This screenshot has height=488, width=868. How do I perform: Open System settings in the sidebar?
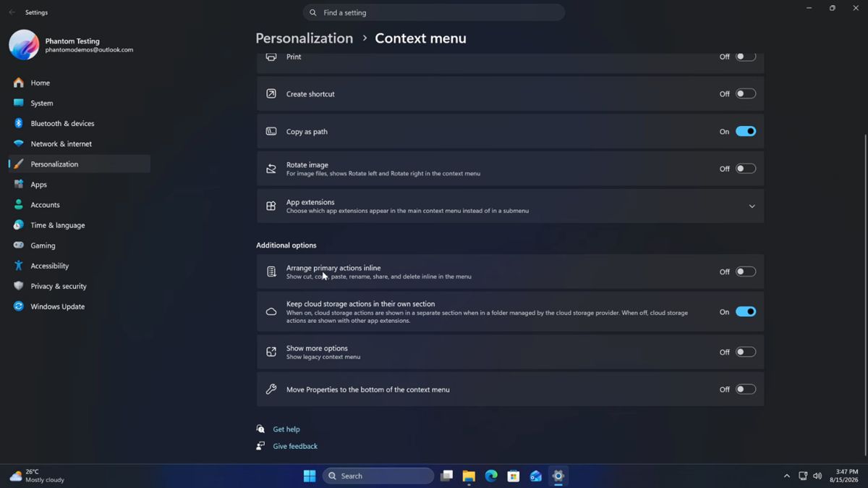[80, 103]
